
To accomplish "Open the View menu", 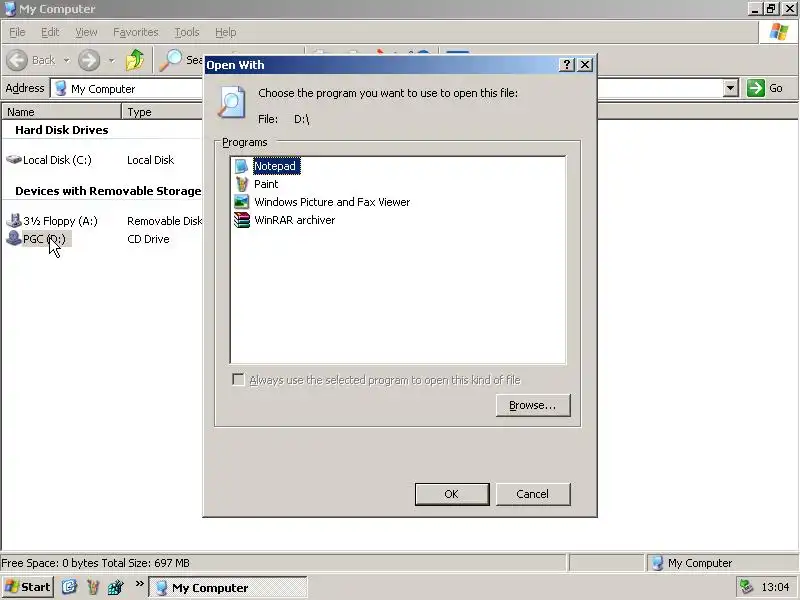I will [x=86, y=32].
